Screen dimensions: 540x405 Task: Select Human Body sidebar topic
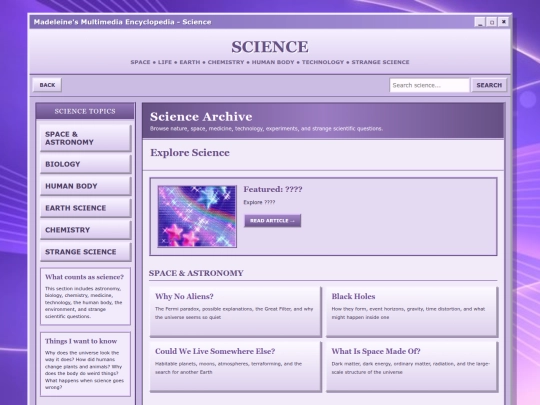click(86, 186)
